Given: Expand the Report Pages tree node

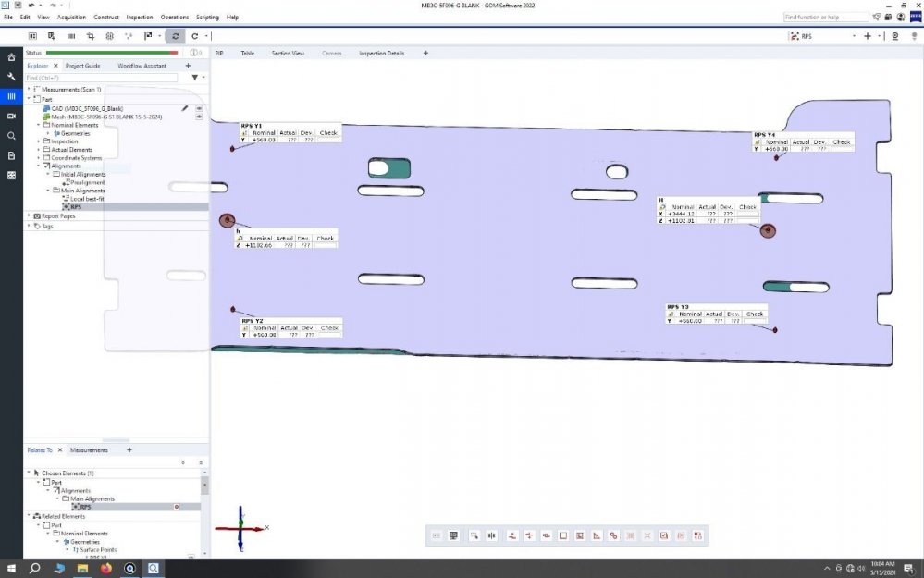Looking at the screenshot, I should pyautogui.click(x=29, y=216).
